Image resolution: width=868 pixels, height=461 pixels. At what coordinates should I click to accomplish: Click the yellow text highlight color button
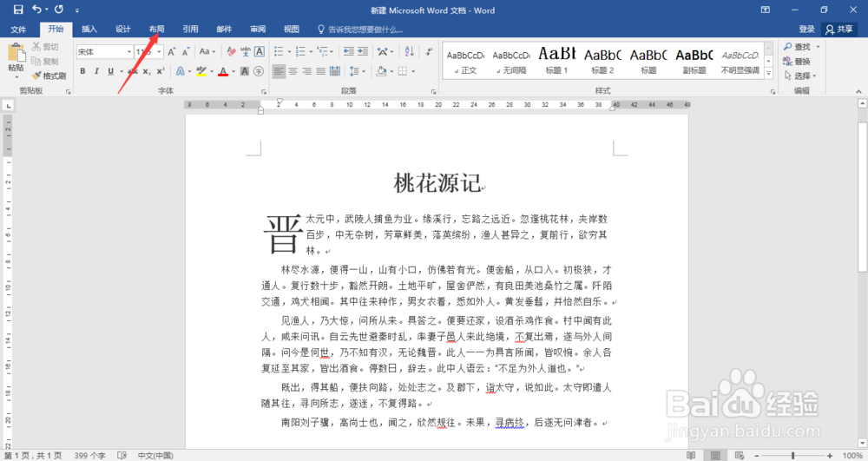(x=201, y=71)
